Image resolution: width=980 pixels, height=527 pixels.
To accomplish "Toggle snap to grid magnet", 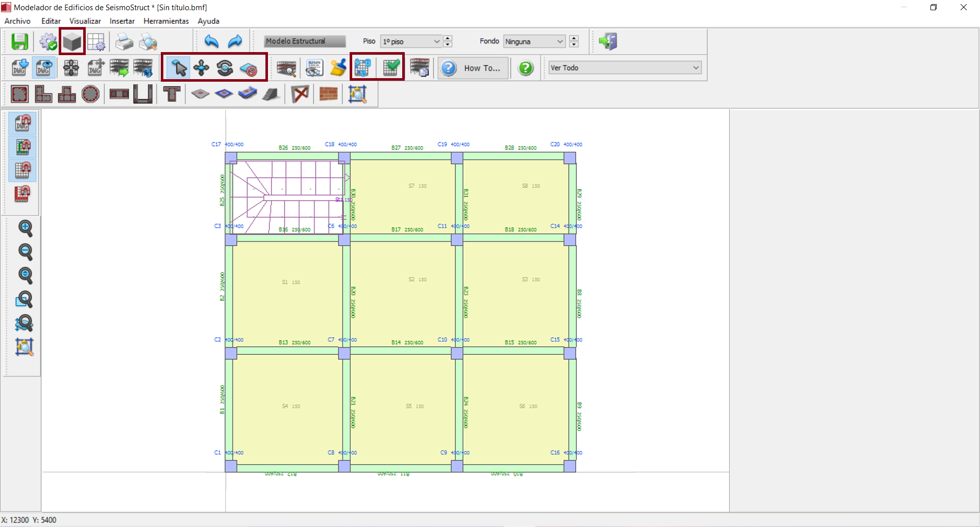I will point(22,170).
